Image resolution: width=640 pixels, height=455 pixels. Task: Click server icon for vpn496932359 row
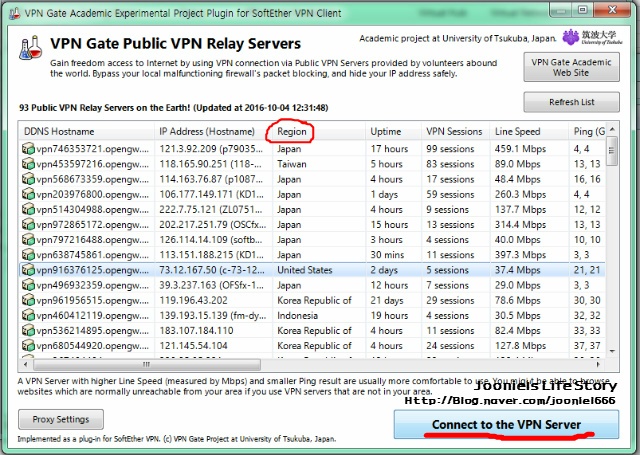pos(28,284)
